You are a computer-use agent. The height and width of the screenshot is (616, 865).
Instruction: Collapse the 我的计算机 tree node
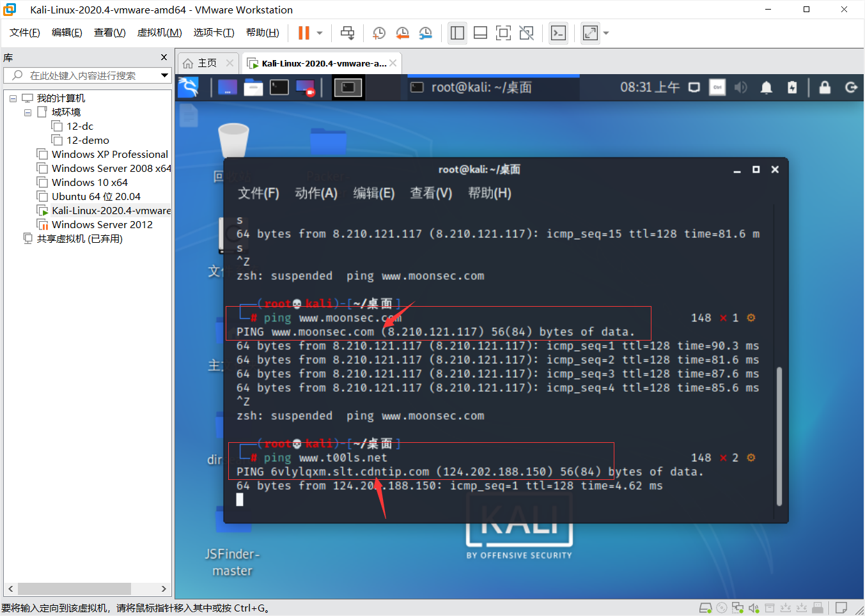(x=13, y=98)
